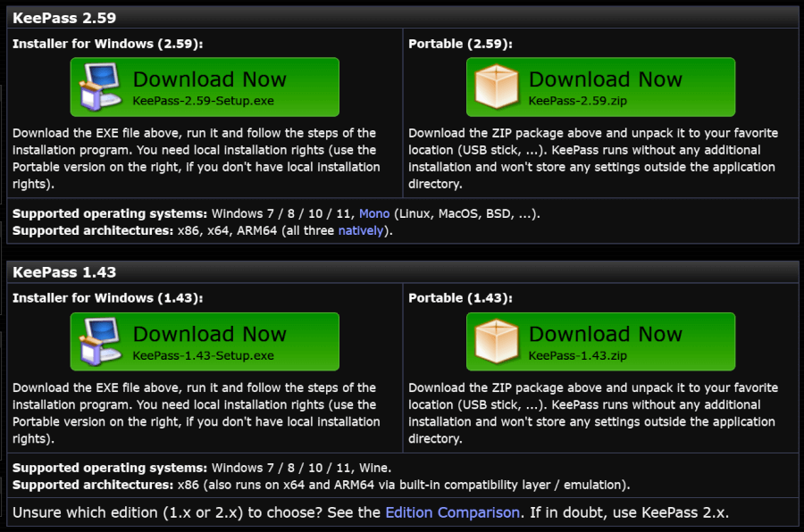Screen dimensions: 804x532
Task: Click the box icon for KeePass-2.59.zip
Action: coord(497,87)
